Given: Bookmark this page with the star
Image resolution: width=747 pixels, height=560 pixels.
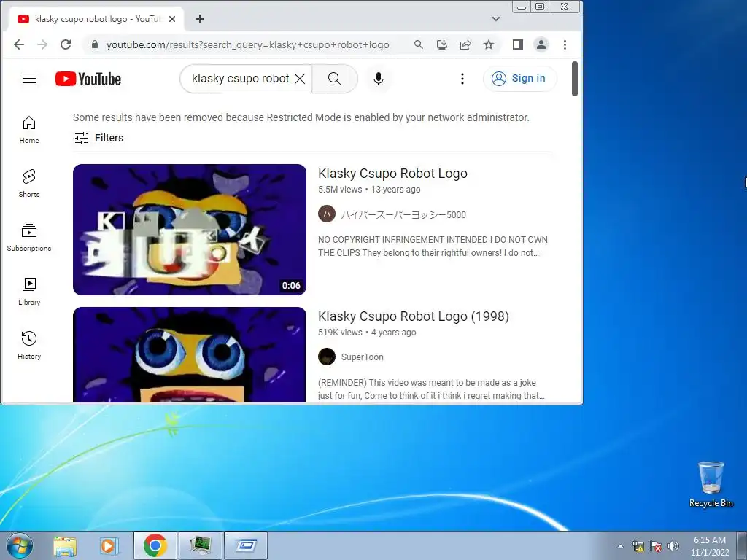Looking at the screenshot, I should [x=489, y=44].
